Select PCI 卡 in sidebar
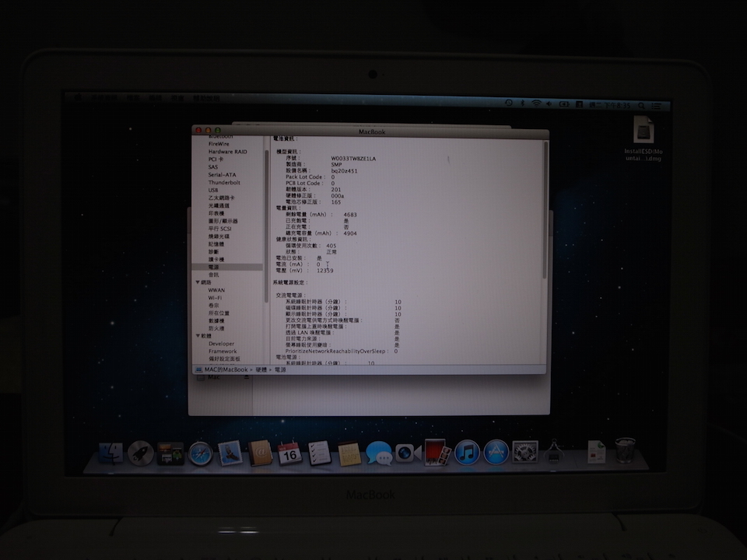This screenshot has height=560, width=747. [216, 159]
